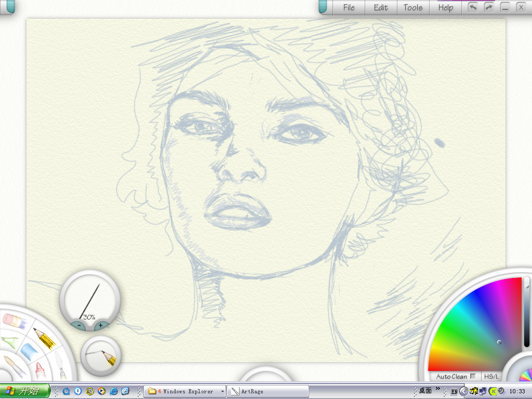Image resolution: width=532 pixels, height=399 pixels.
Task: Select the Palette Knife tool
Action: click(60, 365)
